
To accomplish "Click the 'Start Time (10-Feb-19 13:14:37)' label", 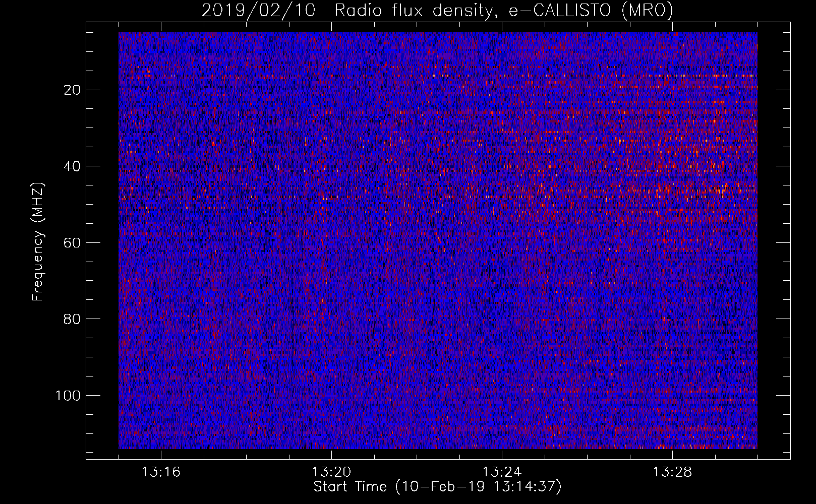I will click(x=437, y=487).
